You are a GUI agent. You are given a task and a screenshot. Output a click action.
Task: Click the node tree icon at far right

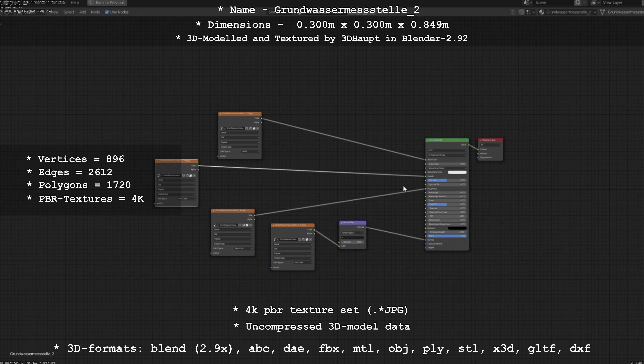click(602, 12)
